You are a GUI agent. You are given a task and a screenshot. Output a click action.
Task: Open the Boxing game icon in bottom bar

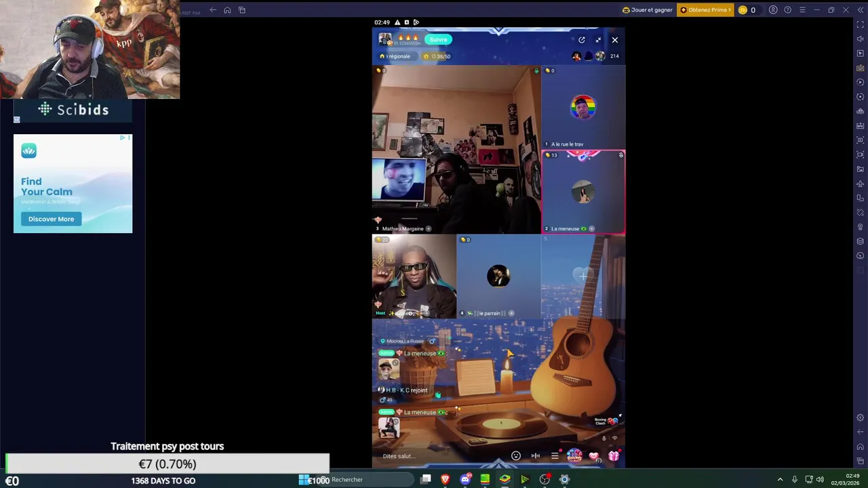point(574,455)
